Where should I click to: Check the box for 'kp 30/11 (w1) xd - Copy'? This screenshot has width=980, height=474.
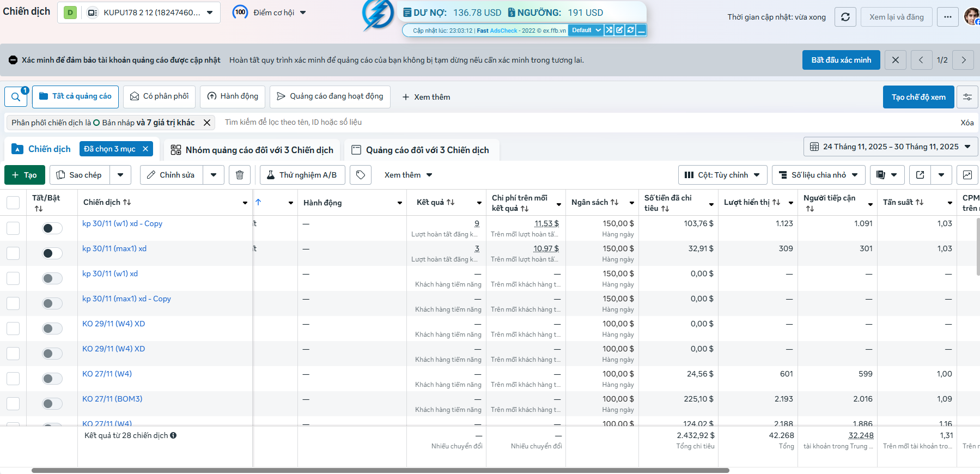13,228
